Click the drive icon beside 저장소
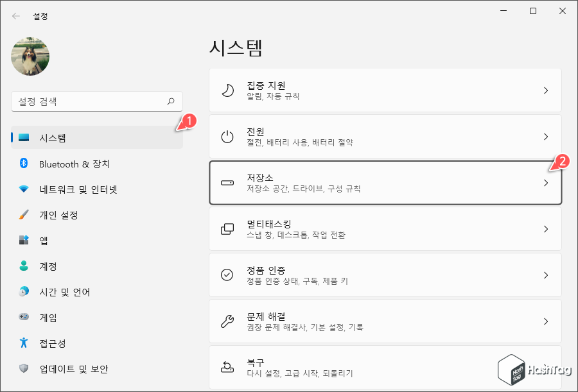The image size is (578, 392). point(227,182)
